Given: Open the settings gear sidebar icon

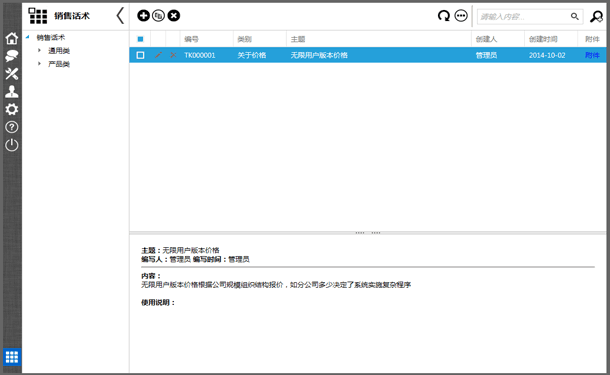Looking at the screenshot, I should click(12, 109).
